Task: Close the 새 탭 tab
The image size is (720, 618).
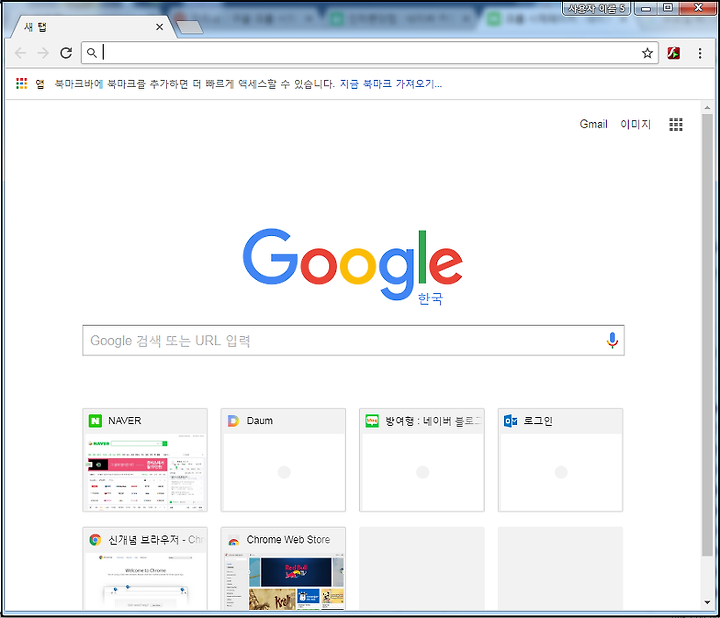Action: [x=159, y=27]
